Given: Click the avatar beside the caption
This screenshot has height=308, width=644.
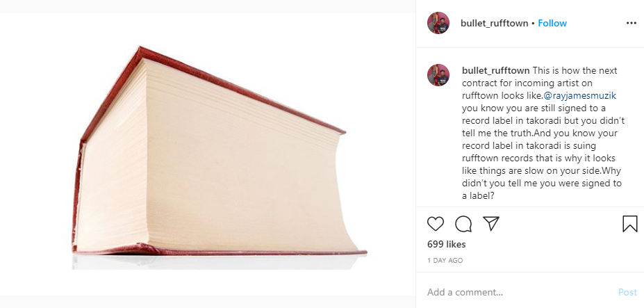Looking at the screenshot, I should [x=438, y=75].
